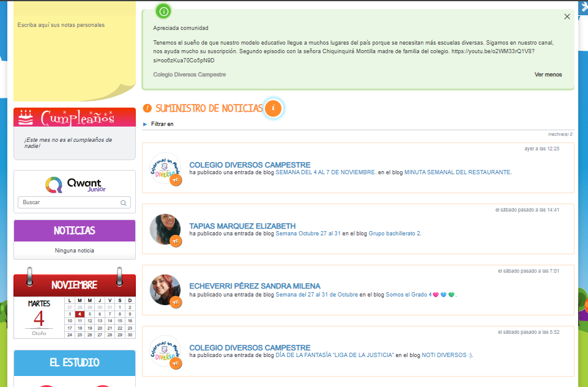This screenshot has width=588, height=387.
Task: Click the first Colegio Diversos Campestre logo avatar
Action: click(x=165, y=168)
